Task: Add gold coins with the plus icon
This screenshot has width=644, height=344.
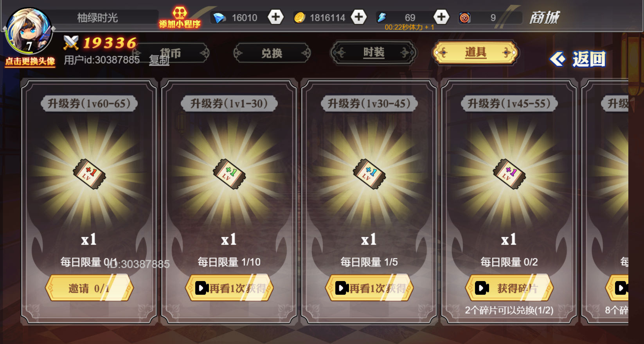Action: [359, 17]
